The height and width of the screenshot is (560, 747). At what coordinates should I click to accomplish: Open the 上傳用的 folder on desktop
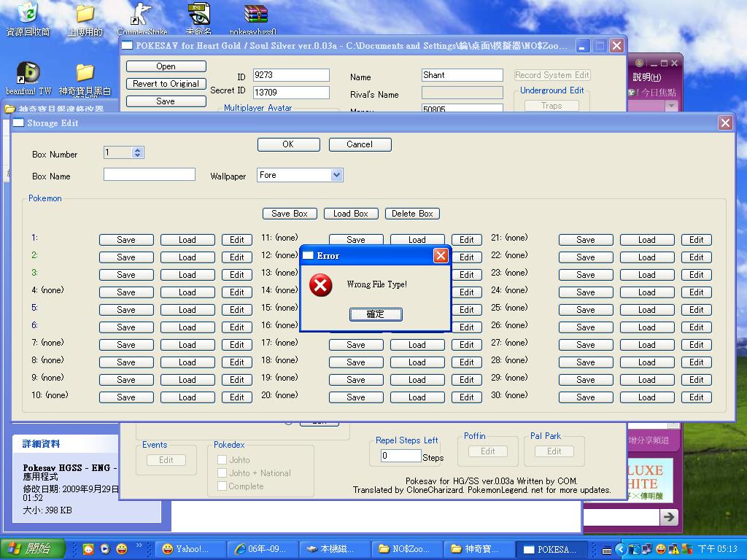tap(85, 15)
